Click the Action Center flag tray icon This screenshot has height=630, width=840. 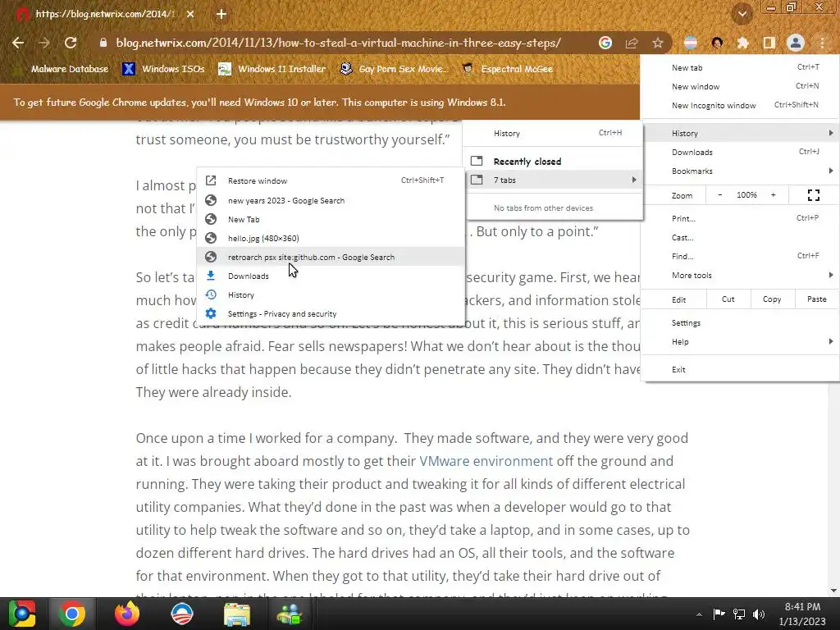click(x=719, y=614)
